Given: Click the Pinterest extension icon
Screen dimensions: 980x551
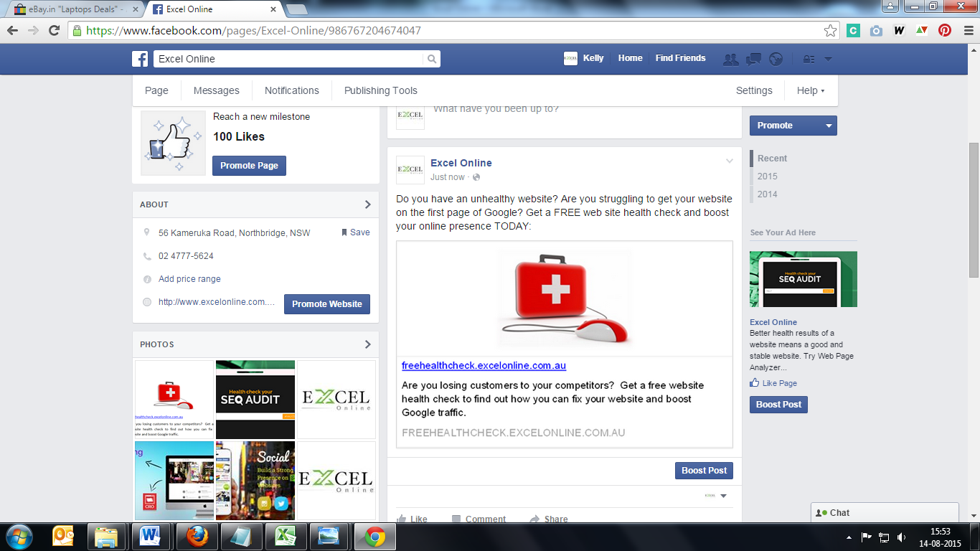Looking at the screenshot, I should click(x=945, y=31).
